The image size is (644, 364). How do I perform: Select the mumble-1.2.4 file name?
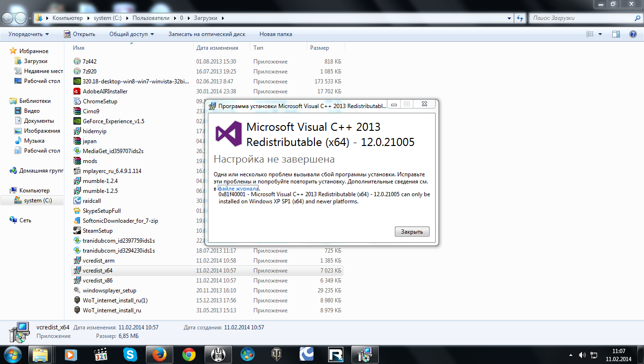tap(100, 181)
